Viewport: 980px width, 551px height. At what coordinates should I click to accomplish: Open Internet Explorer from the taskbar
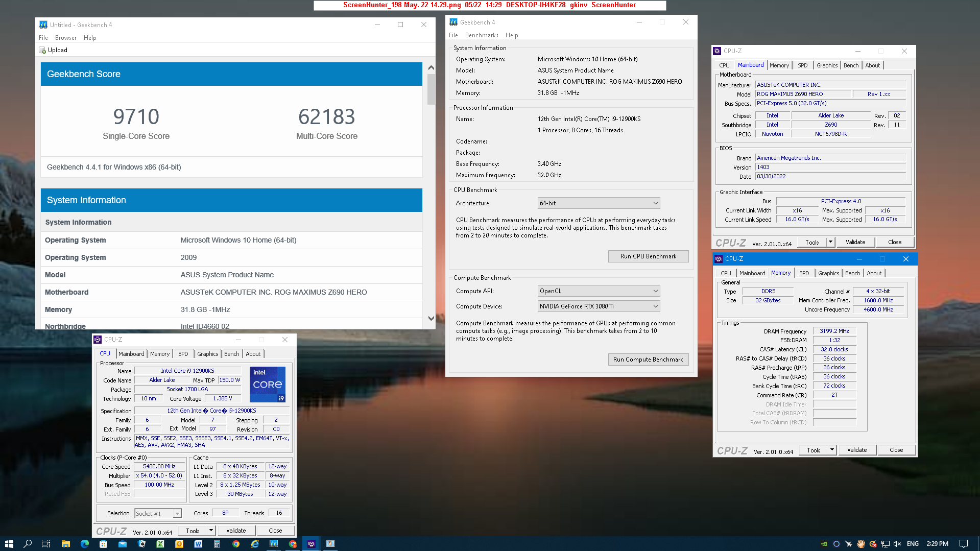click(x=255, y=544)
